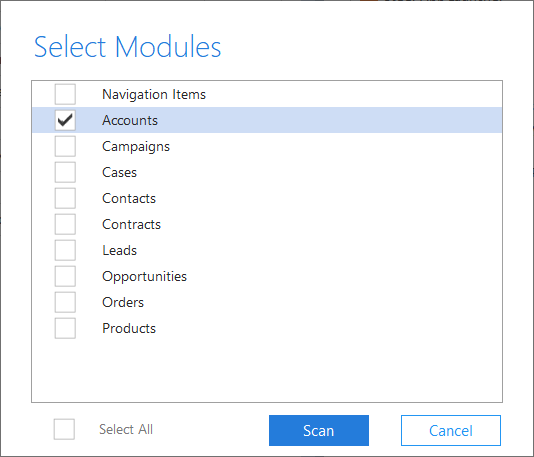The height and width of the screenshot is (457, 534).
Task: Select the Campaigns list item text
Action: click(x=136, y=147)
